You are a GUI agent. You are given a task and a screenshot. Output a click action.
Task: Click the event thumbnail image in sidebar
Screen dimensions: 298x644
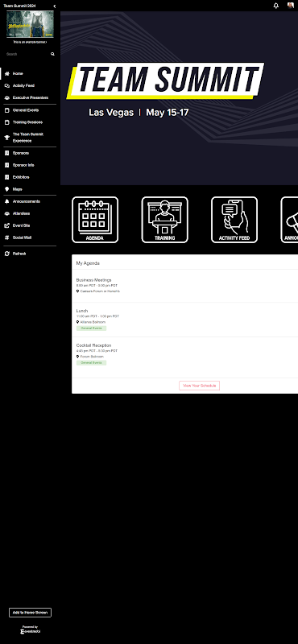[30, 24]
